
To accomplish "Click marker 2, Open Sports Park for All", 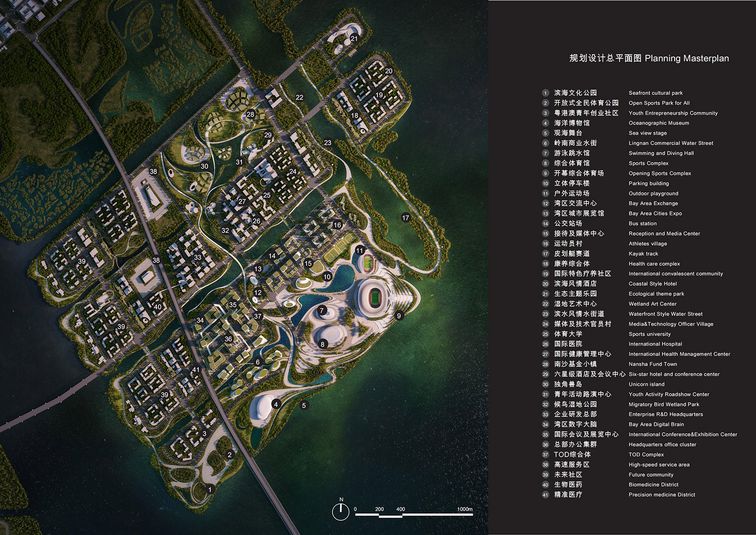I will click(229, 454).
